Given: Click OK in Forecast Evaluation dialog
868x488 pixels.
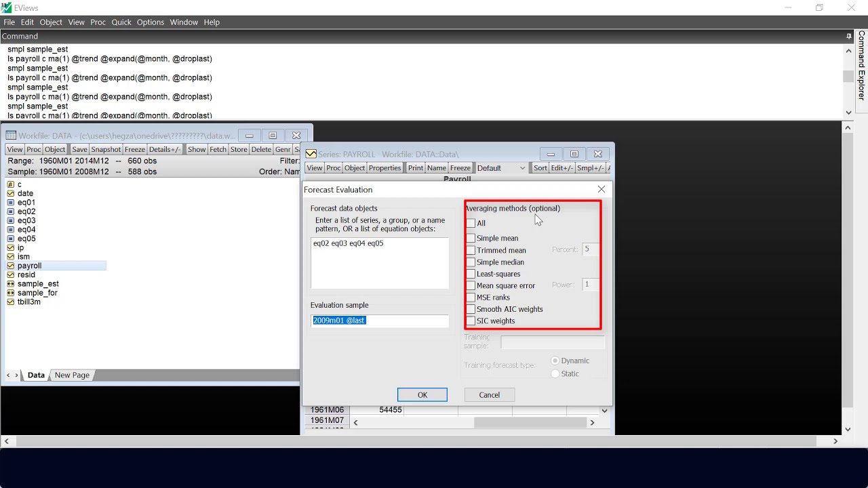Looking at the screenshot, I should coord(422,394).
